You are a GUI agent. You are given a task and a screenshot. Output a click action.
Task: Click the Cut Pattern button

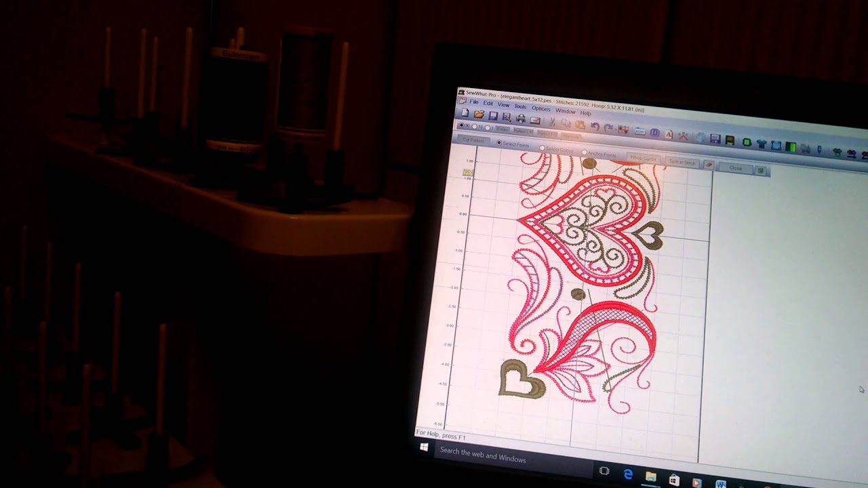474,140
